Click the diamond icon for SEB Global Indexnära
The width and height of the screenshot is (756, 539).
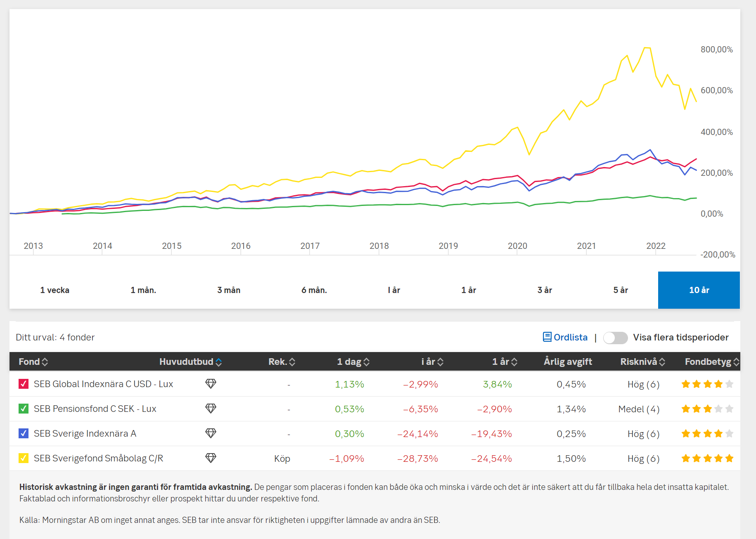[x=211, y=384]
